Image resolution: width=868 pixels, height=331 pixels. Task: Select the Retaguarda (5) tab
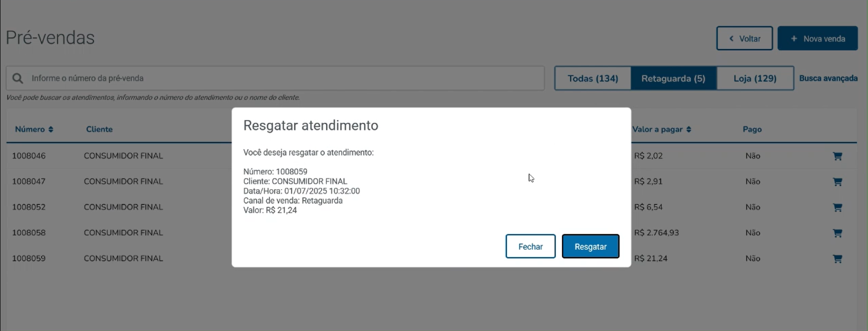[x=674, y=78]
